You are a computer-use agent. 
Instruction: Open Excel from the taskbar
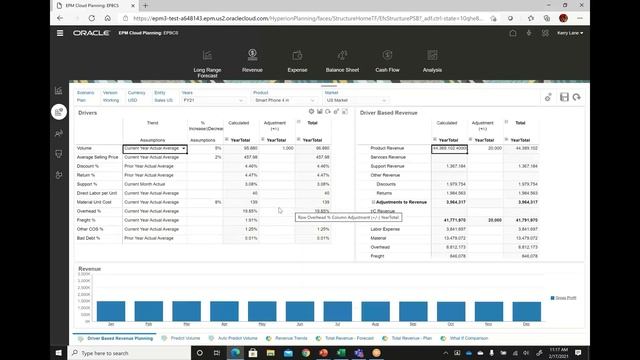[x=341, y=353]
